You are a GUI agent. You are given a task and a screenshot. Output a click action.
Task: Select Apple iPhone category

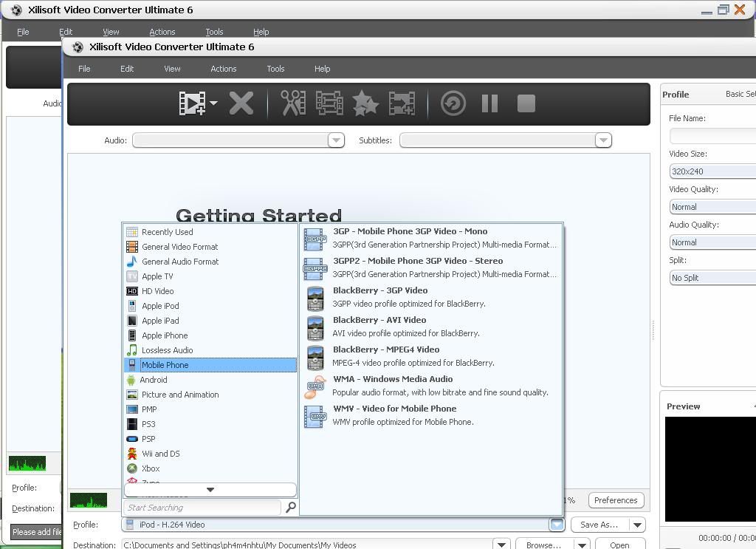pyautogui.click(x=210, y=335)
